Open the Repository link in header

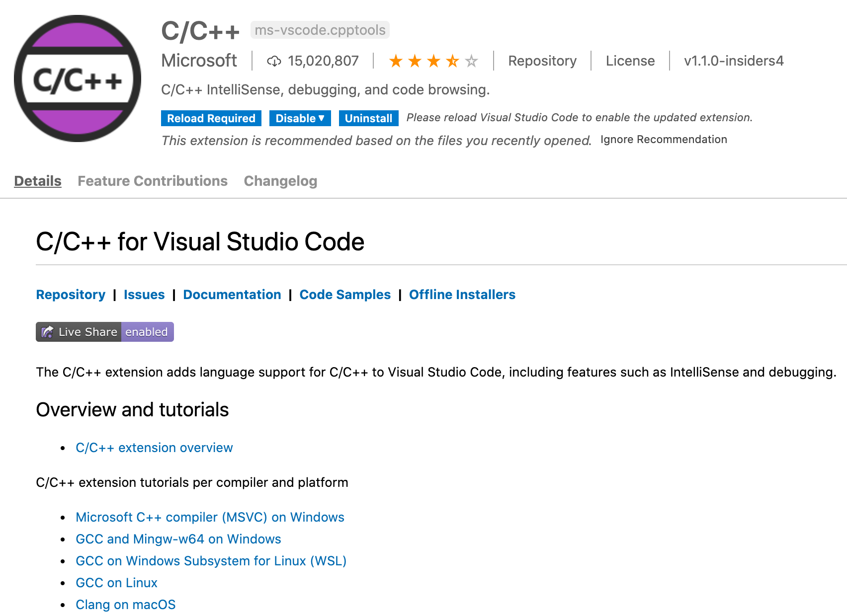(542, 61)
